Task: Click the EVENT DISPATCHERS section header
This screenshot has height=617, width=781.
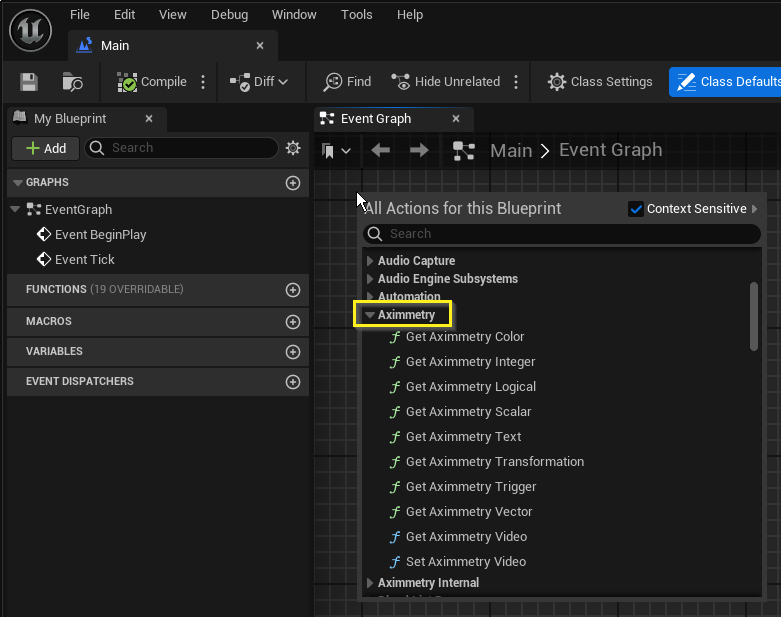Action: pyautogui.click(x=157, y=381)
